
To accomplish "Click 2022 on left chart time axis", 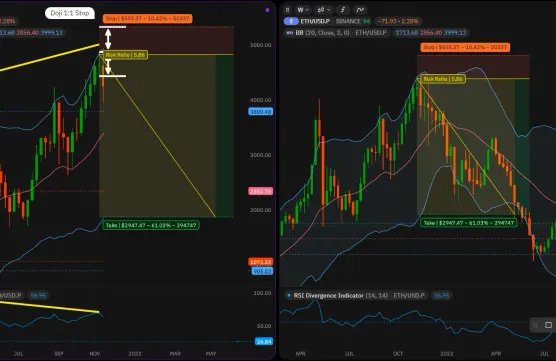I will click(x=135, y=354).
